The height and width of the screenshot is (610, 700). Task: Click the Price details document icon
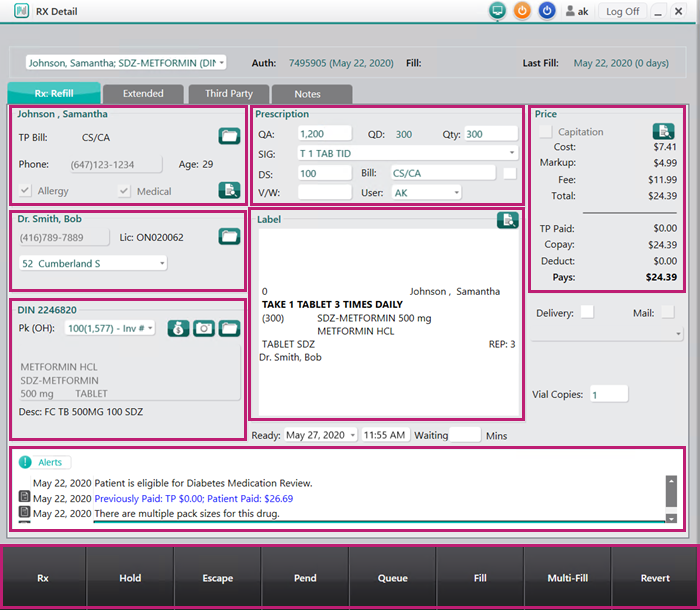(663, 132)
